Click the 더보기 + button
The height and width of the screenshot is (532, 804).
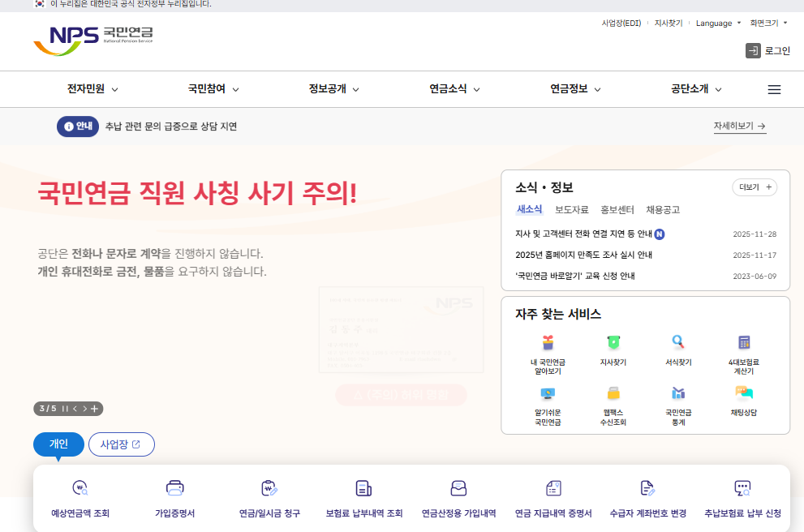point(755,187)
